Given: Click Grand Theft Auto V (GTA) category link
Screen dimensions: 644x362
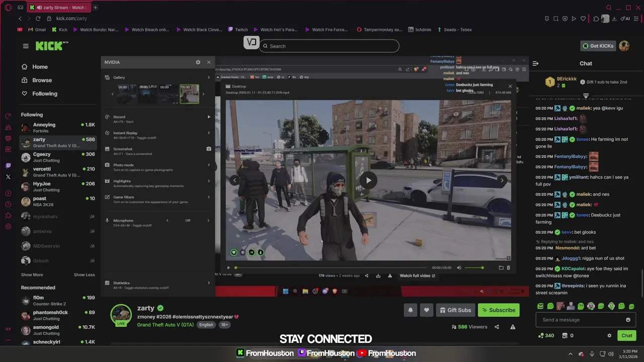Looking at the screenshot, I should pyautogui.click(x=166, y=325).
